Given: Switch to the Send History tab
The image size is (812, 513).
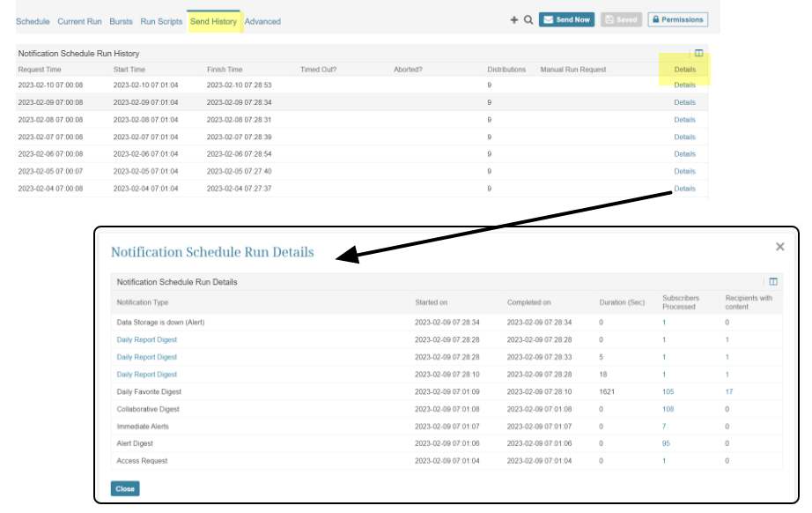Looking at the screenshot, I should [212, 21].
